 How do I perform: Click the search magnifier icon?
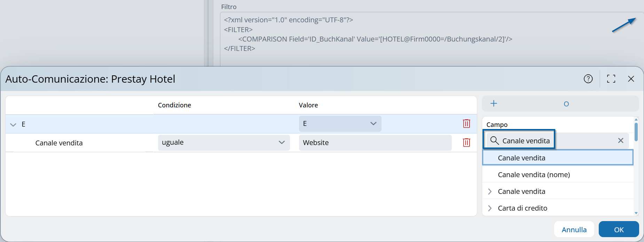click(494, 141)
